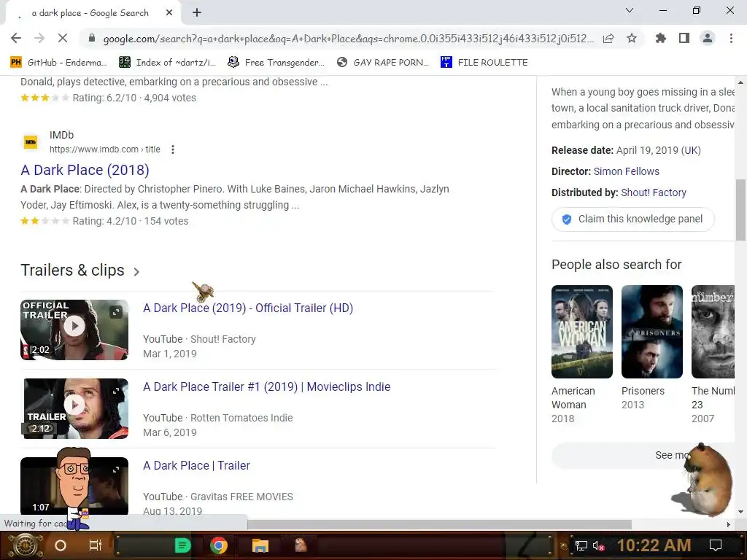The height and width of the screenshot is (560, 747).
Task: Stop loading the page
Action: click(x=63, y=39)
